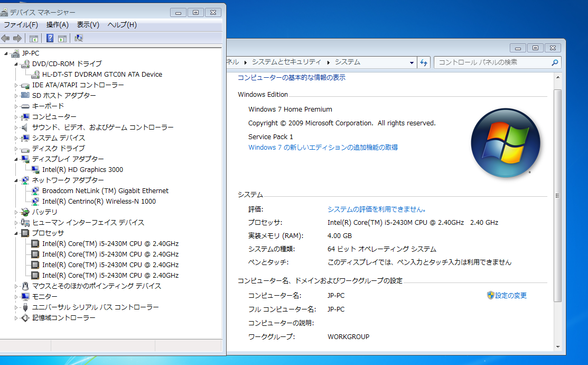Expand the IDE ATA/ATAPI コントローラー node

click(x=16, y=85)
